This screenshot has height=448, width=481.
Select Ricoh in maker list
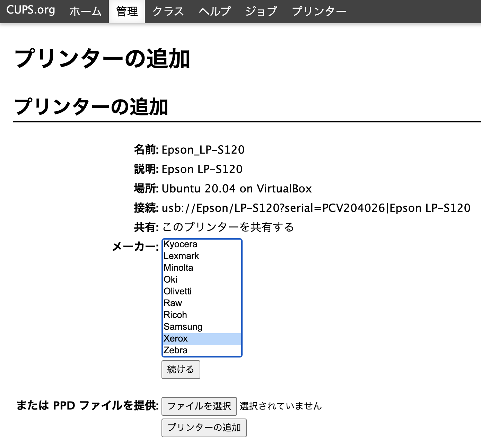202,315
